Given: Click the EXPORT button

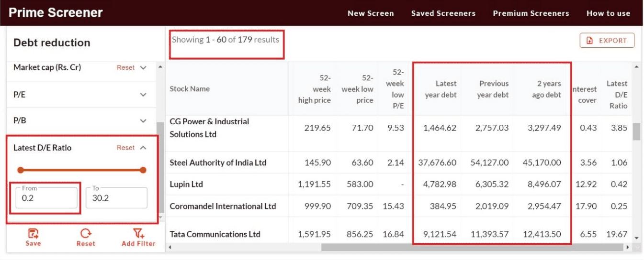Looking at the screenshot, I should (x=607, y=41).
